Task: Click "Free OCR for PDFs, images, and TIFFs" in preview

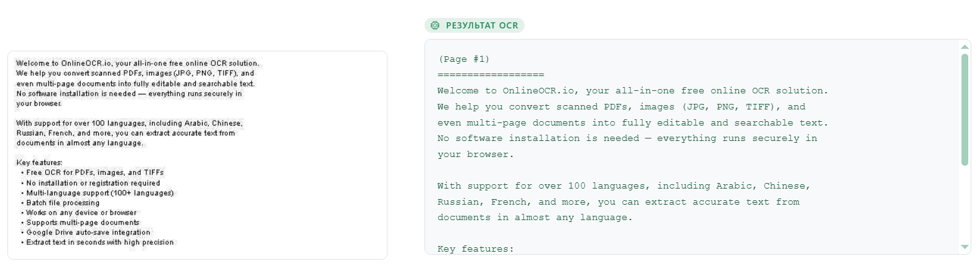Action: [95, 172]
